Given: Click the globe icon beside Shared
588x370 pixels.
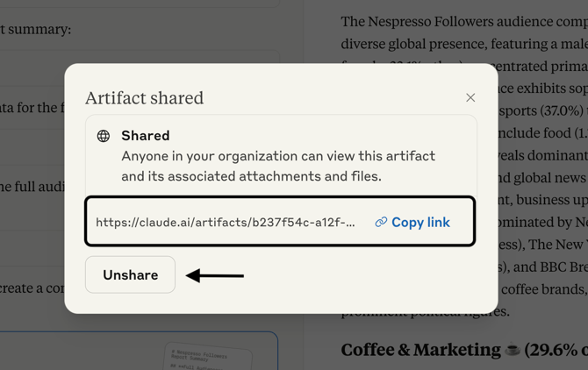Looking at the screenshot, I should (104, 136).
